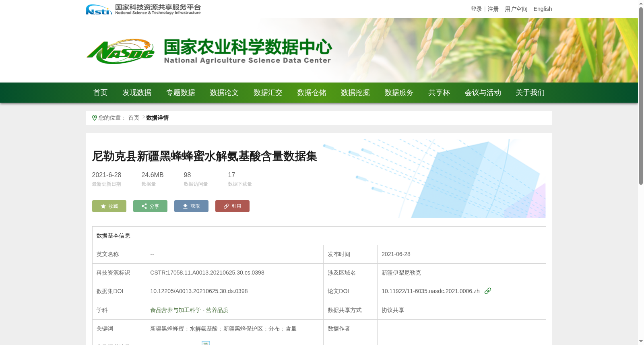The width and height of the screenshot is (644, 345).
Task: Click the star icon on 收藏 button
Action: point(103,206)
